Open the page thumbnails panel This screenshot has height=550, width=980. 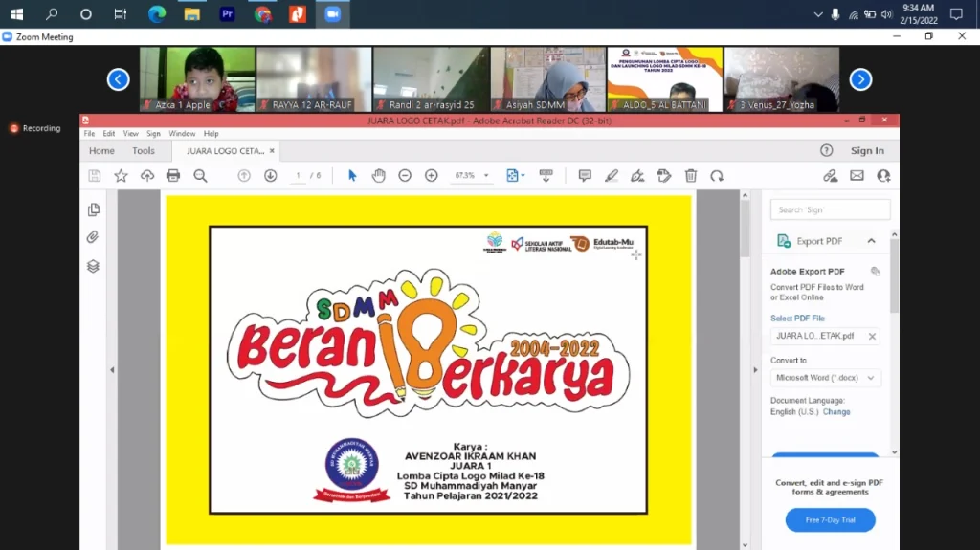(x=94, y=209)
